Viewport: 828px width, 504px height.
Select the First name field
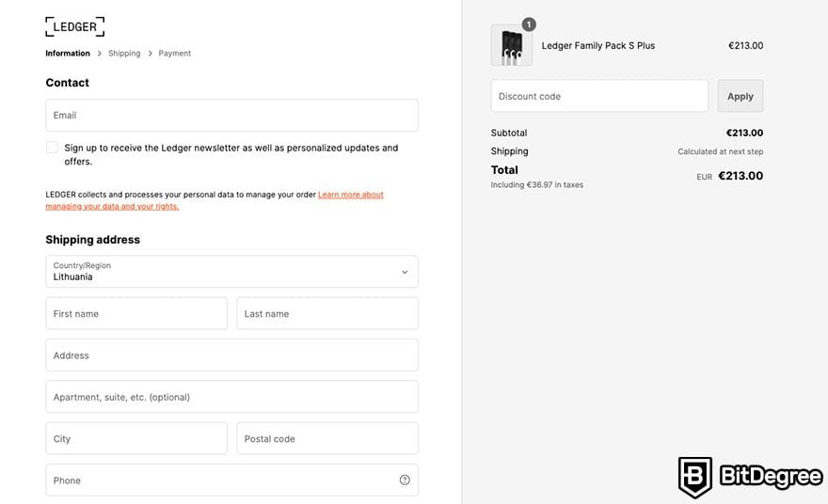click(x=136, y=314)
